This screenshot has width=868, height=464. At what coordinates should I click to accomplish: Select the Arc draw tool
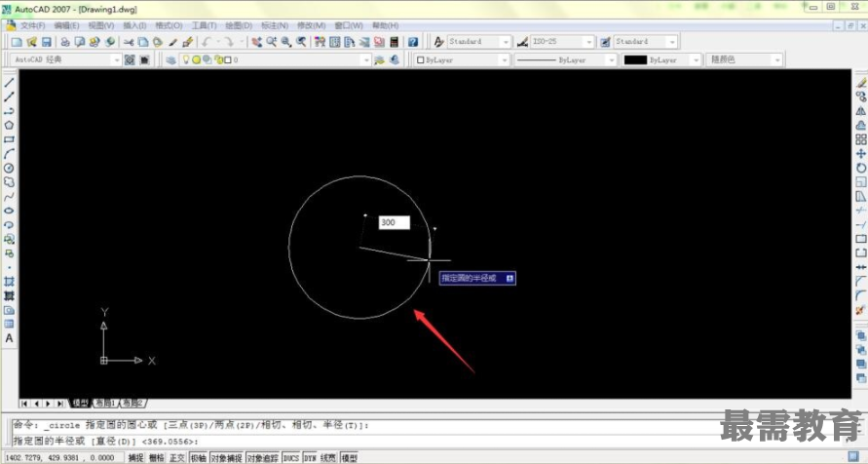(9, 154)
